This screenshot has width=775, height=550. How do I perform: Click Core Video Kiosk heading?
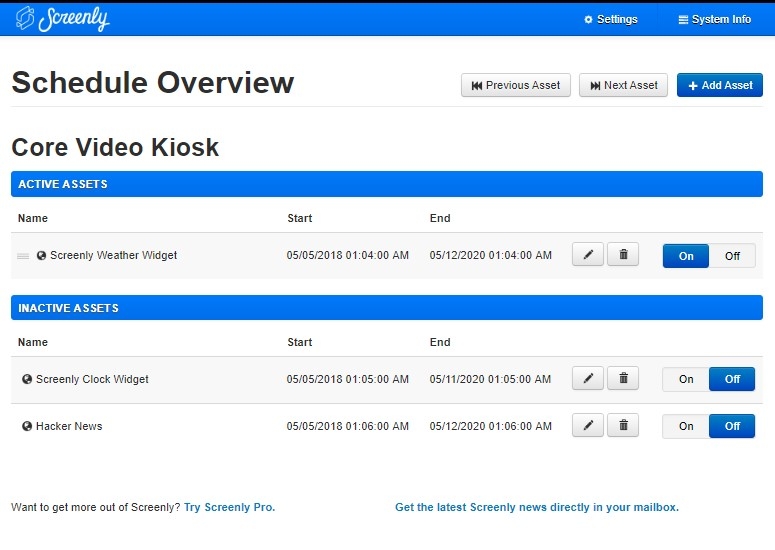(x=115, y=147)
